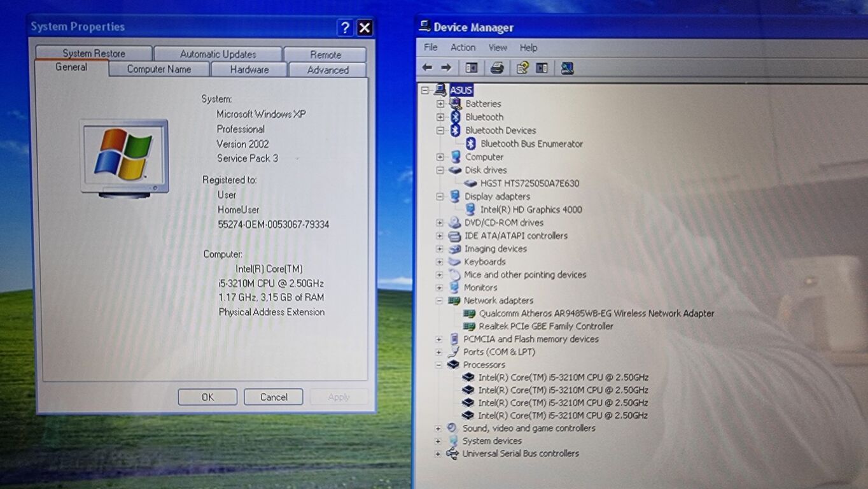Open the Help menu in Device Manager
The height and width of the screenshot is (489, 868).
coord(528,48)
